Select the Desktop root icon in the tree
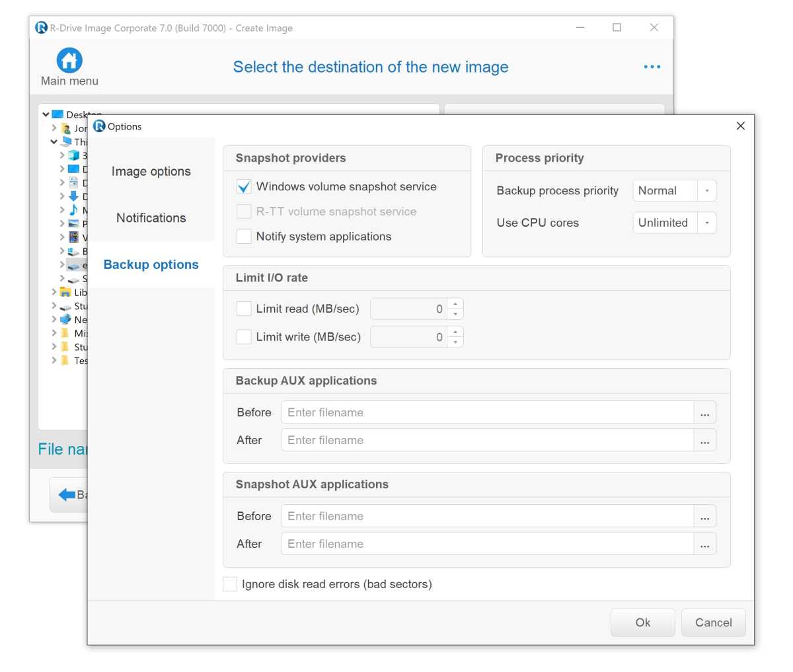This screenshot has height=672, width=793. coord(57,114)
